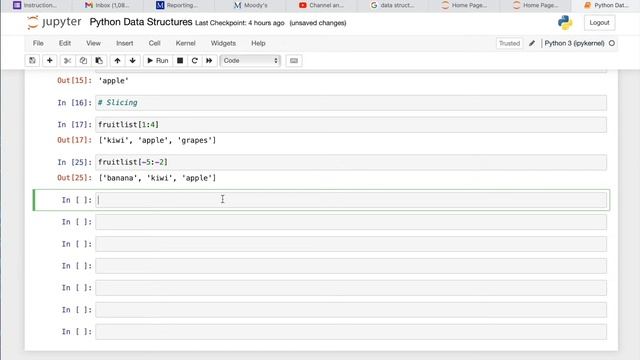This screenshot has height=360, width=640.
Task: Switch to the Instruction browser tab
Action: (x=36, y=5)
